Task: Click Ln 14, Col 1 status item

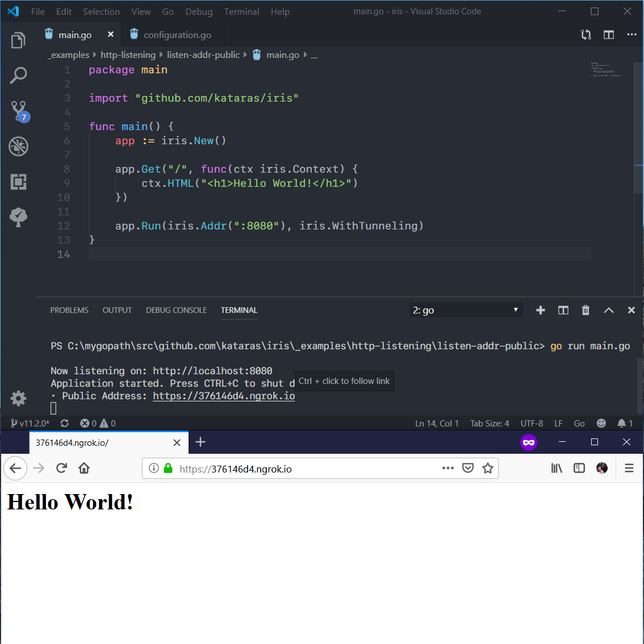Action: click(437, 423)
